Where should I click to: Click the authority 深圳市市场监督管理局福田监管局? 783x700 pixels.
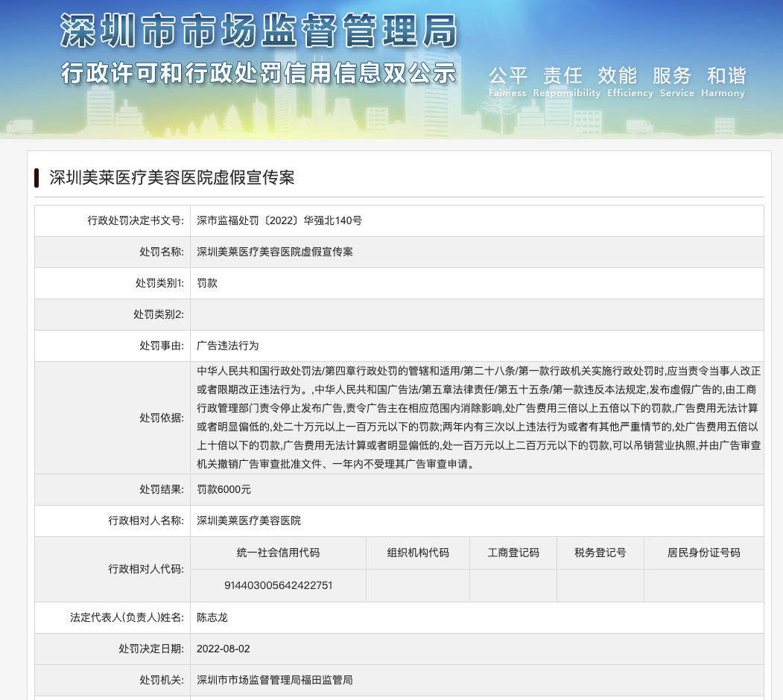274,680
